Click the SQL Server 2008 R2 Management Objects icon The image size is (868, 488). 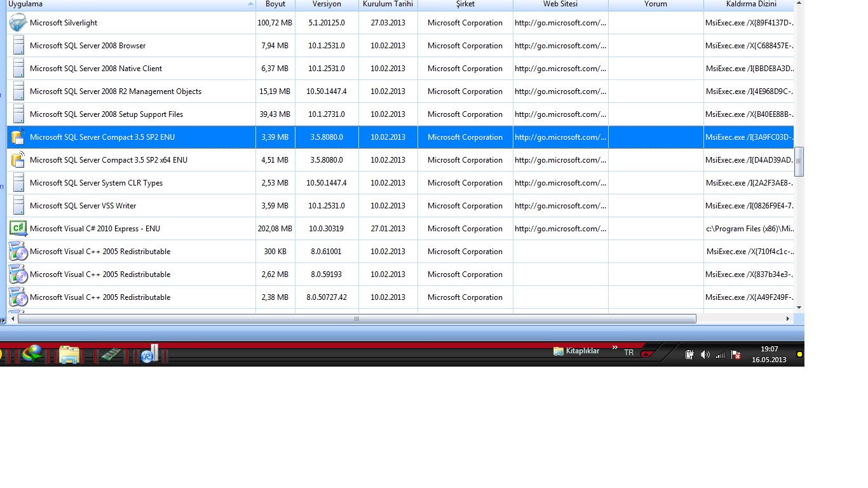[x=18, y=91]
